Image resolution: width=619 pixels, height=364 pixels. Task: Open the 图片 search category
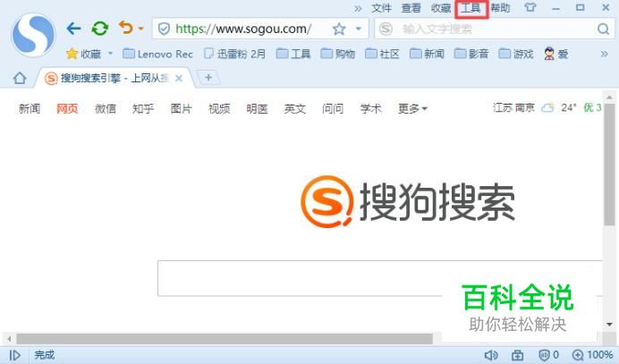(x=181, y=108)
